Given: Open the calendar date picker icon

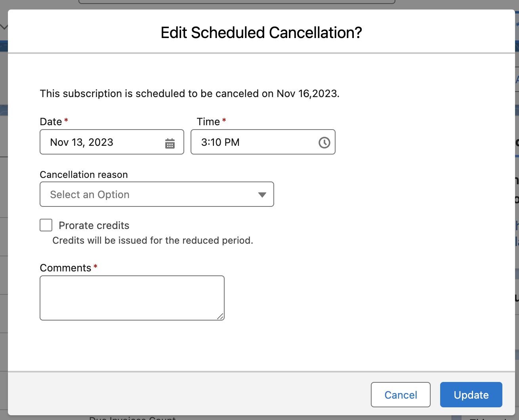Looking at the screenshot, I should (x=170, y=143).
